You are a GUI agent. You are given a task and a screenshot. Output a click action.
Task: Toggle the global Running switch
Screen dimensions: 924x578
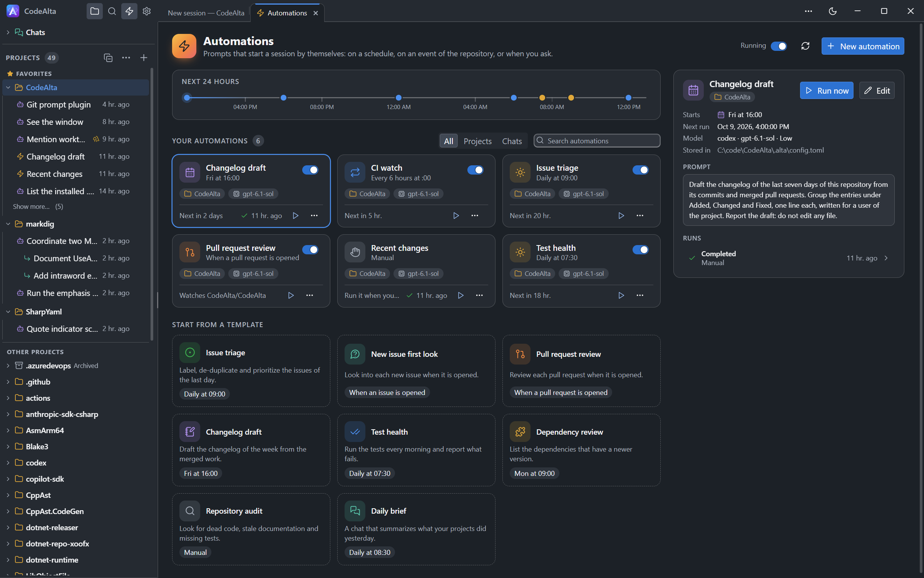click(778, 46)
